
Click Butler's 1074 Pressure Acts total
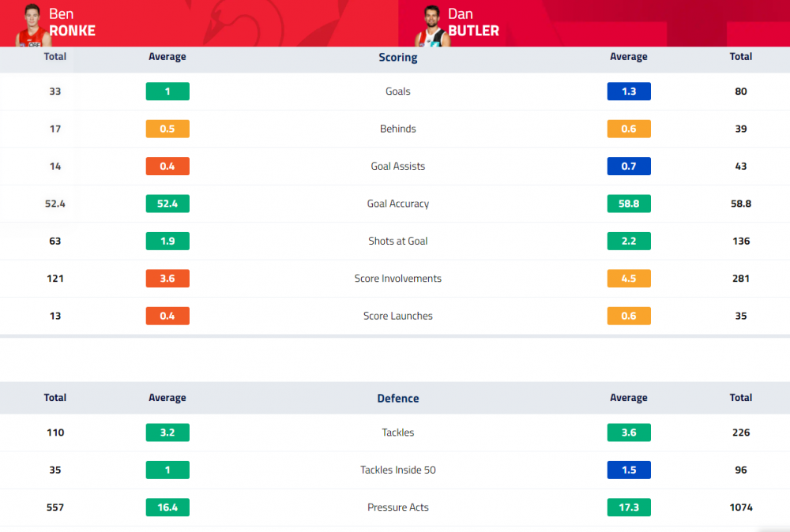point(741,508)
